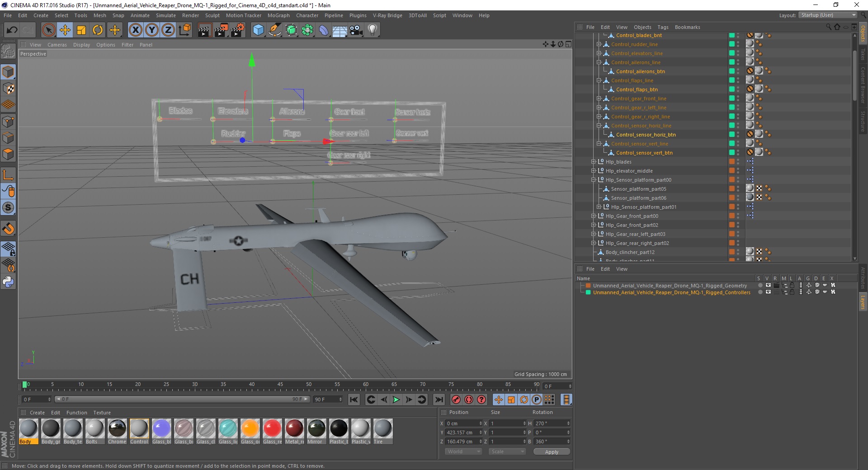
Task: Open the Structure side tab
Action: tap(863, 121)
